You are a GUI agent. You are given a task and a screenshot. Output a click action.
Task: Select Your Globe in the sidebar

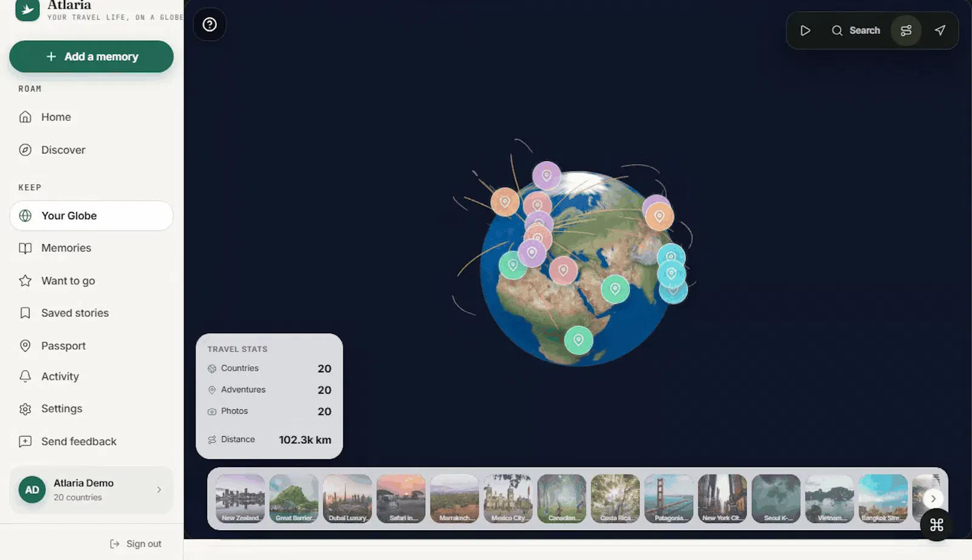(91, 216)
